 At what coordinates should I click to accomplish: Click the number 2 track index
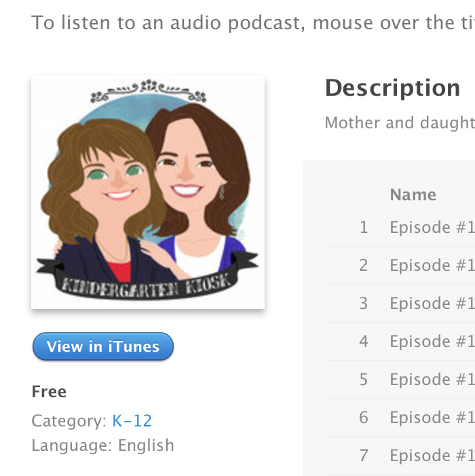[x=364, y=266]
